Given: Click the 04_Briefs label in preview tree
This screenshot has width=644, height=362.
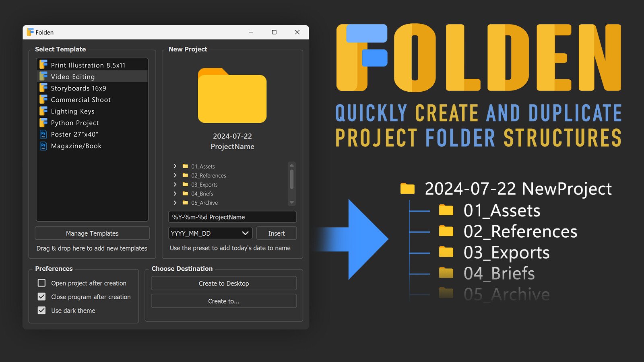Looking at the screenshot, I should (202, 194).
